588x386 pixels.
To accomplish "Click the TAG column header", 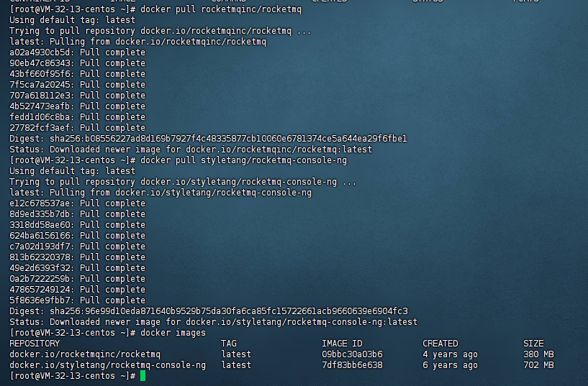I will click(229, 344).
